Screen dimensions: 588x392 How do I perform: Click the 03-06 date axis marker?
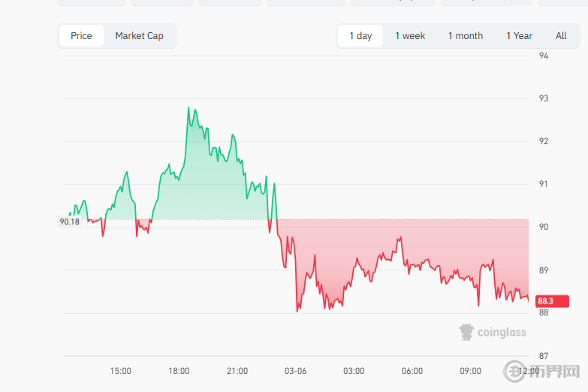pos(296,371)
